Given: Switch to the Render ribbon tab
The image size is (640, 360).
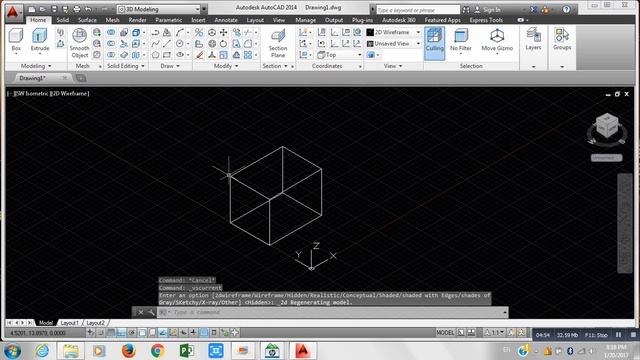Looking at the screenshot, I should (137, 20).
